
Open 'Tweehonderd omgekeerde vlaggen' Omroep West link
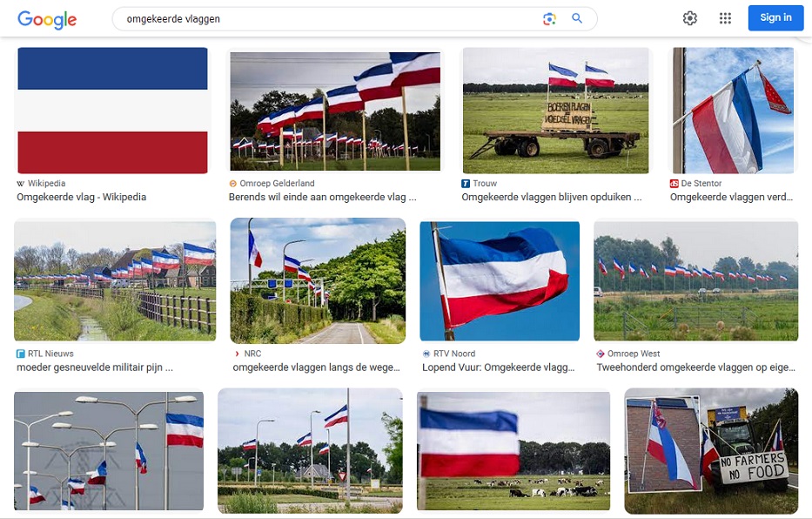[695, 367]
